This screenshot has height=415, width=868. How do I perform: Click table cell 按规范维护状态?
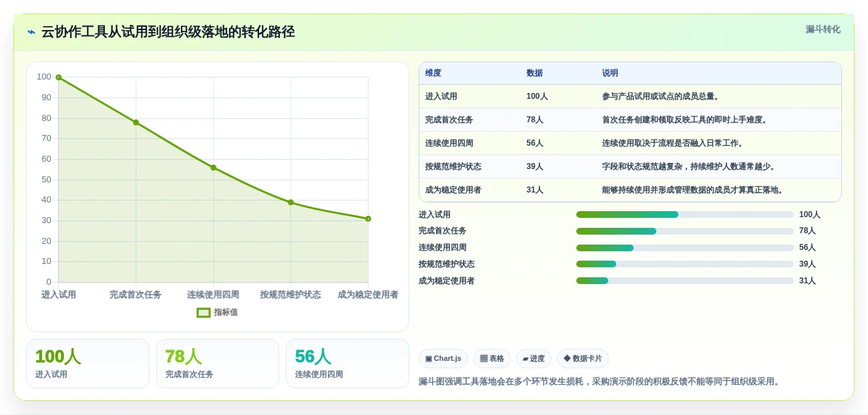point(453,166)
